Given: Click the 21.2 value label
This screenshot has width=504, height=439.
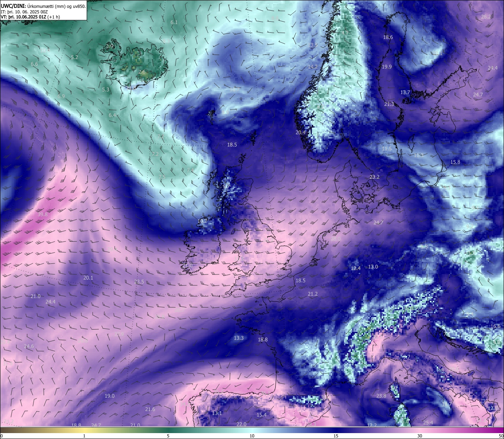Looking at the screenshot, I should pos(313,294).
